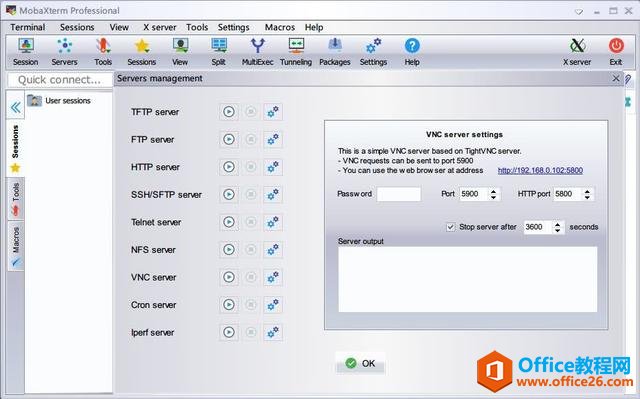The image size is (640, 399).
Task: Select the Split toolbar icon
Action: tap(219, 52)
